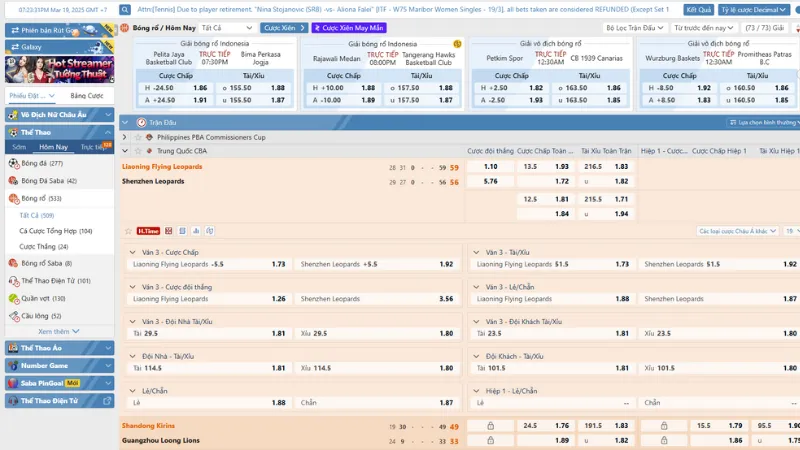Screen dimensions: 800x450
Task: Click the search magnifier icon in header
Action: click(127, 9)
